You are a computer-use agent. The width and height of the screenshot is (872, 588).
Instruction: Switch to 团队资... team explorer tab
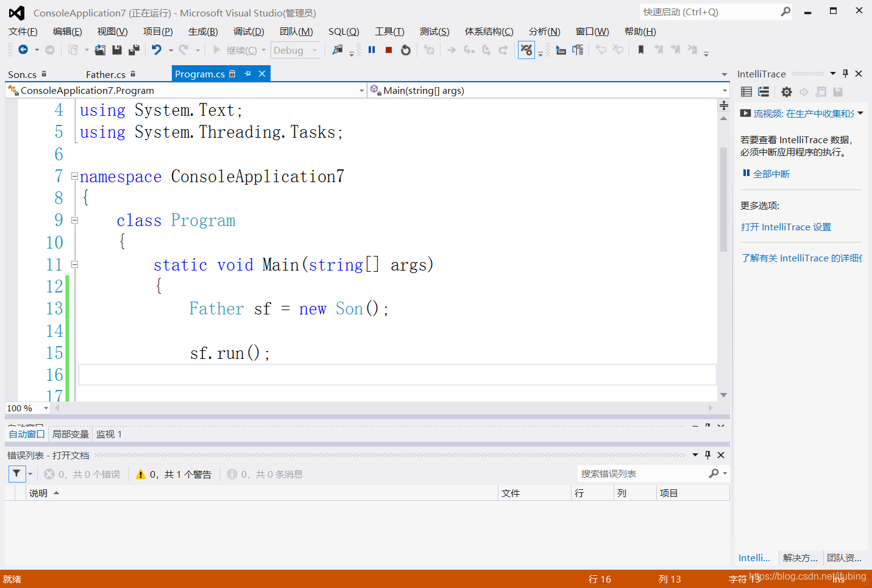[844, 558]
